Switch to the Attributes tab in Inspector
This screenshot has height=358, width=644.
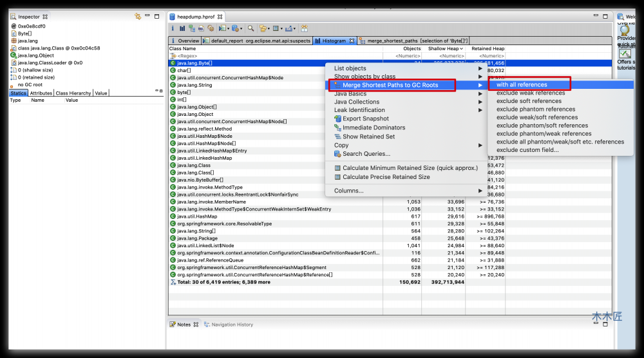[41, 93]
